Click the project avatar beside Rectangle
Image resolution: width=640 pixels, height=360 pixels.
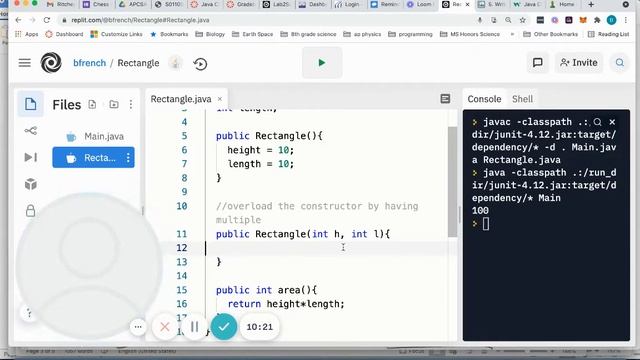coord(176,63)
